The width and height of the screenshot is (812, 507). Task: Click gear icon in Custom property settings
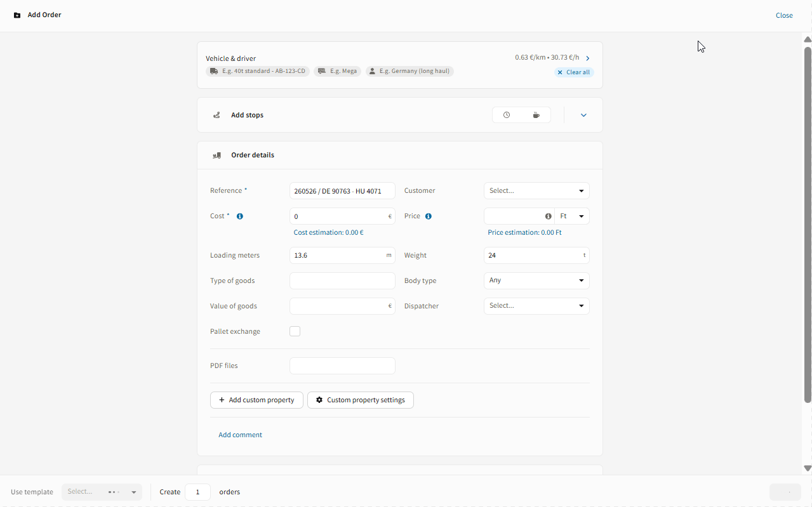point(319,400)
